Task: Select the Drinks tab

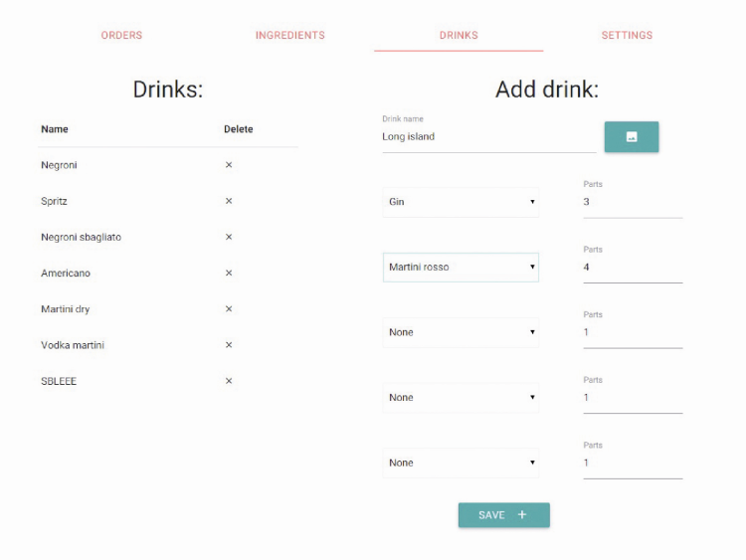Action: tap(459, 35)
